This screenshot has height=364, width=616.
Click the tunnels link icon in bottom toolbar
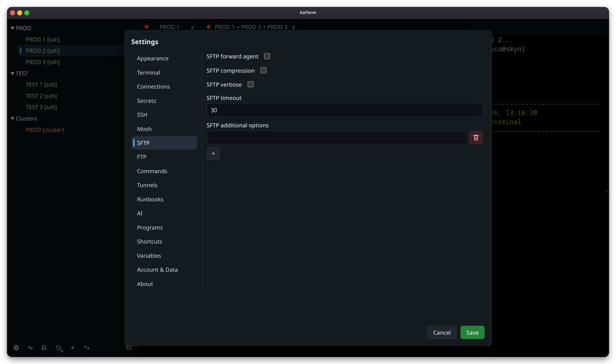[x=30, y=347]
